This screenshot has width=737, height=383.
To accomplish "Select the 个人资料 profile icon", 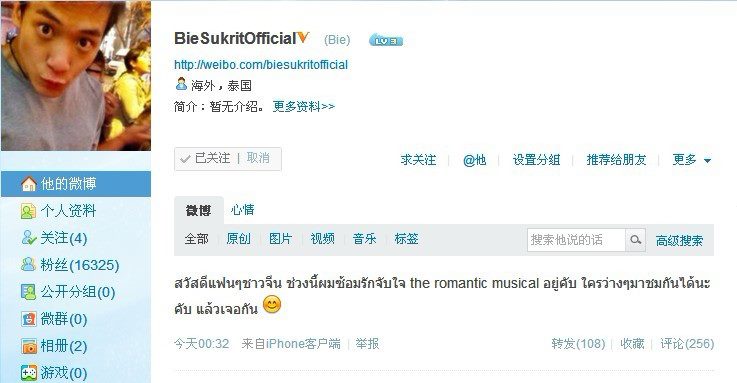I will [28, 211].
